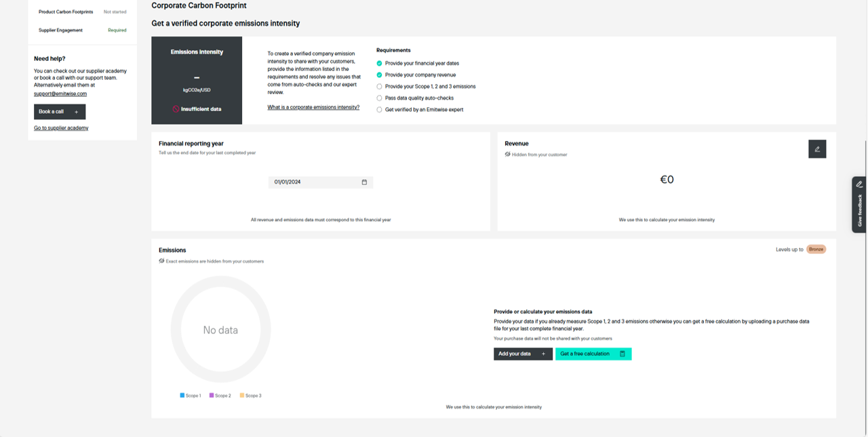Screen dimensions: 868x437
Task: Click the Insufficient data prohibited icon
Action: point(176,109)
